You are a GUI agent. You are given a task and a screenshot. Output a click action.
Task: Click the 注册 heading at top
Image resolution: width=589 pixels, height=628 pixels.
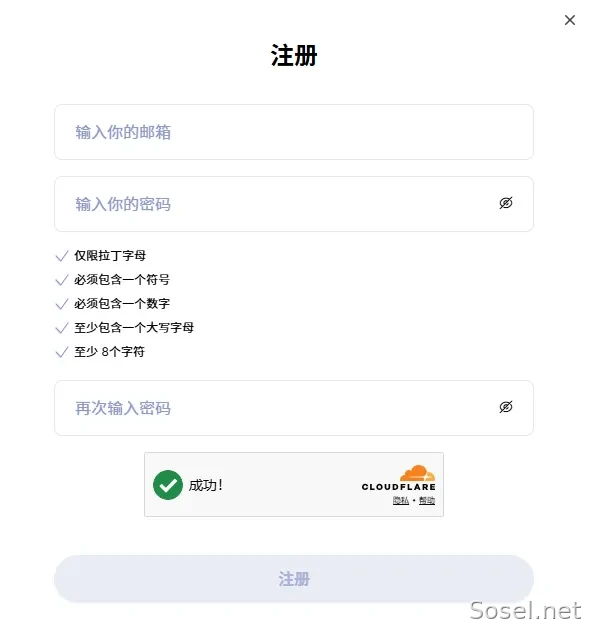[294, 55]
